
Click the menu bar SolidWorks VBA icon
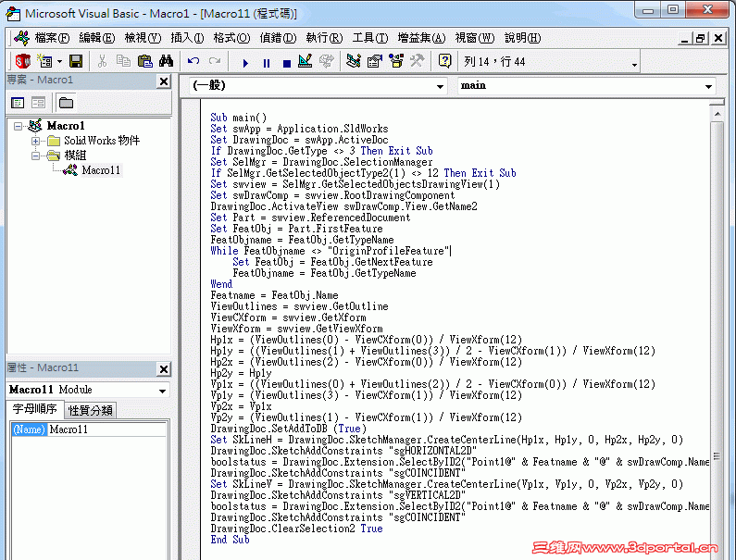[x=21, y=38]
